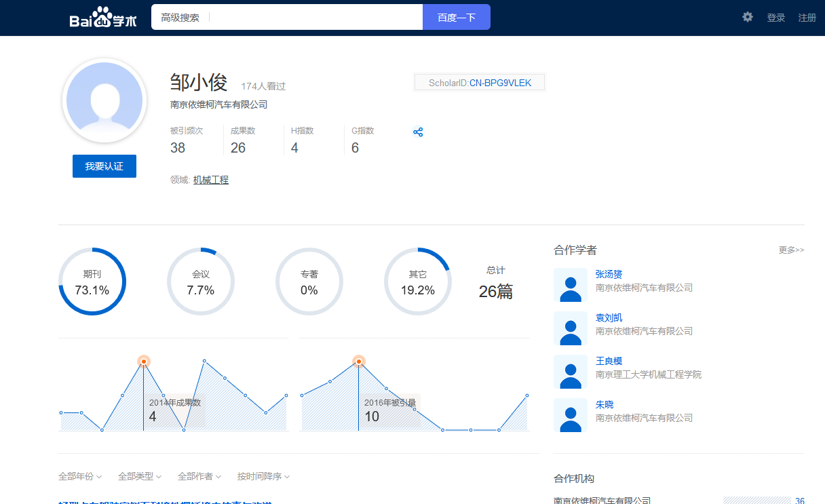Open the 机械工程 field link
Screen dimensions: 825x504
pyautogui.click(x=210, y=181)
